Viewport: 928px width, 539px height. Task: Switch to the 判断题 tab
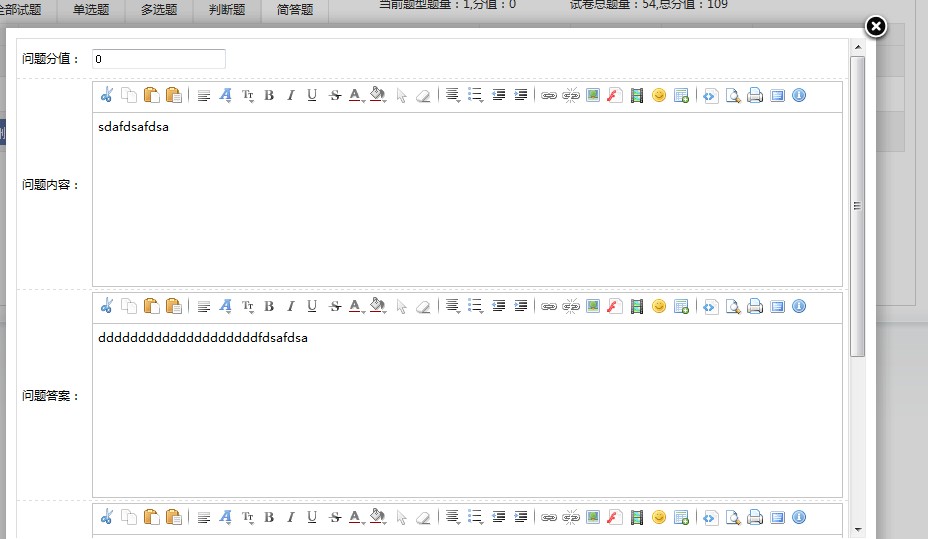pos(227,9)
